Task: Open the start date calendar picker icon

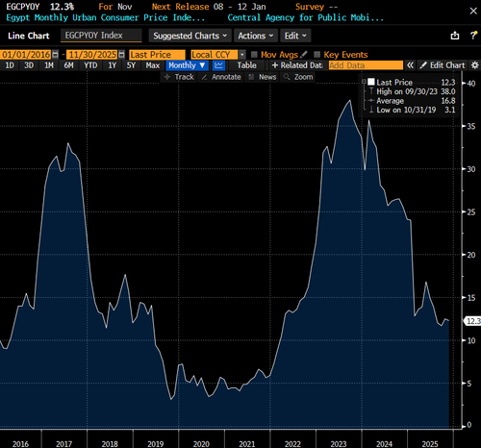Action: (55, 55)
